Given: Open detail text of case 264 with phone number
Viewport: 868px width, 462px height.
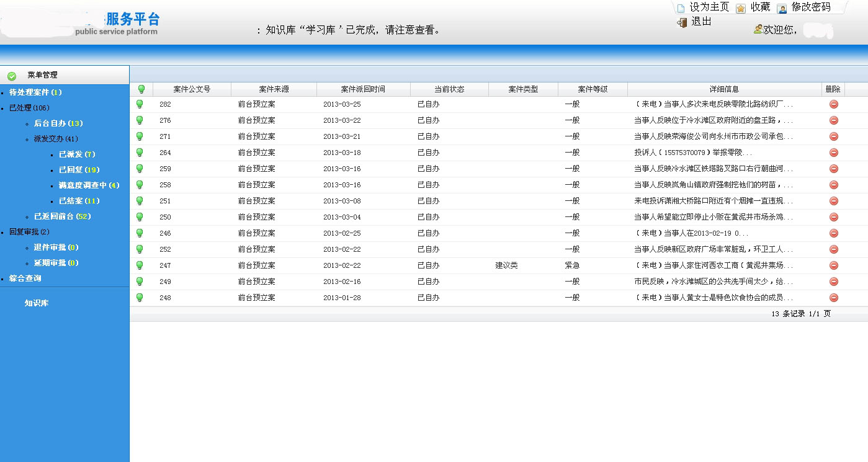Looking at the screenshot, I should click(x=692, y=153).
